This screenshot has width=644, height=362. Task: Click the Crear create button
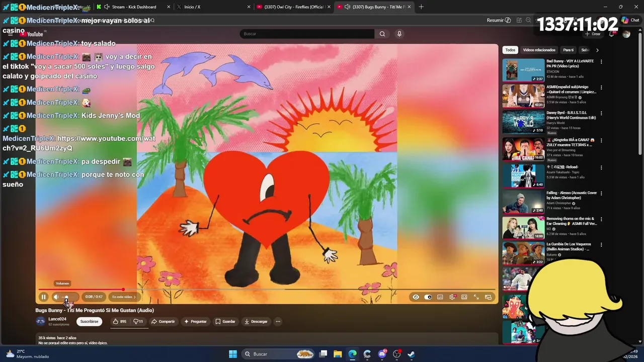pos(593,34)
